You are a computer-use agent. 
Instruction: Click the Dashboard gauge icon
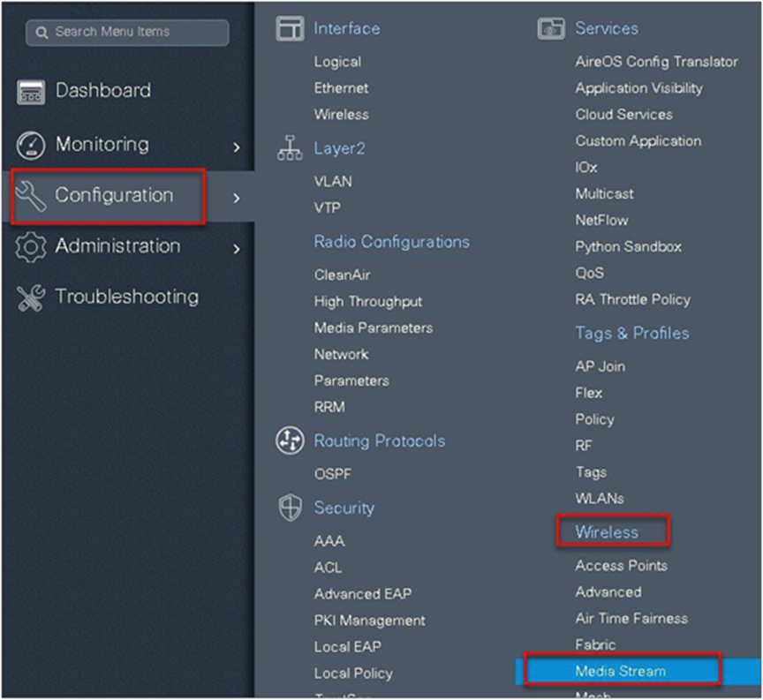point(32,92)
